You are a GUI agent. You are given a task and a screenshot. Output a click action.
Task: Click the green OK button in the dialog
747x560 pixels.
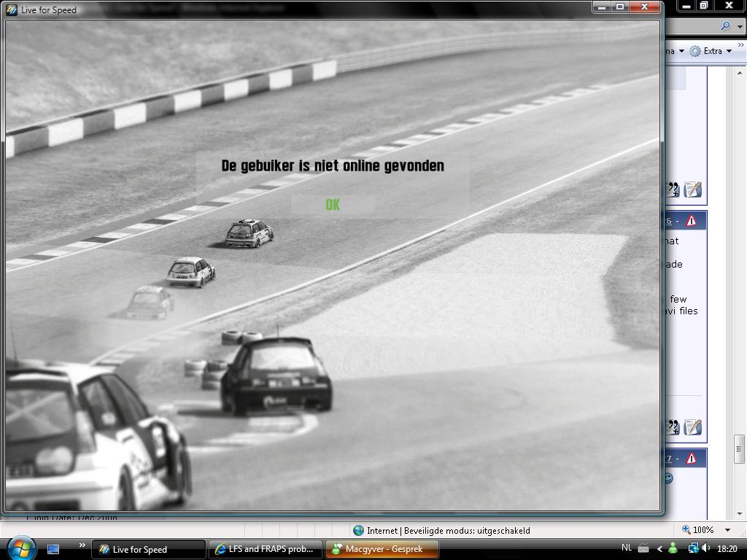(x=333, y=205)
